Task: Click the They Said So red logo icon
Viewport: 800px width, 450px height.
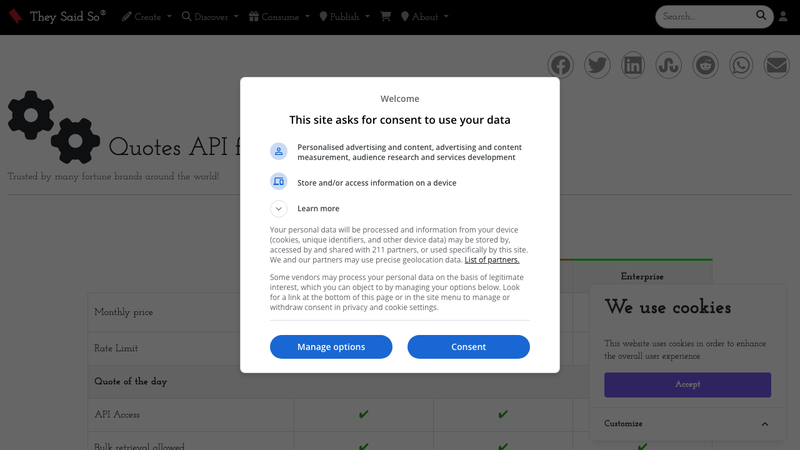Action: point(15,16)
